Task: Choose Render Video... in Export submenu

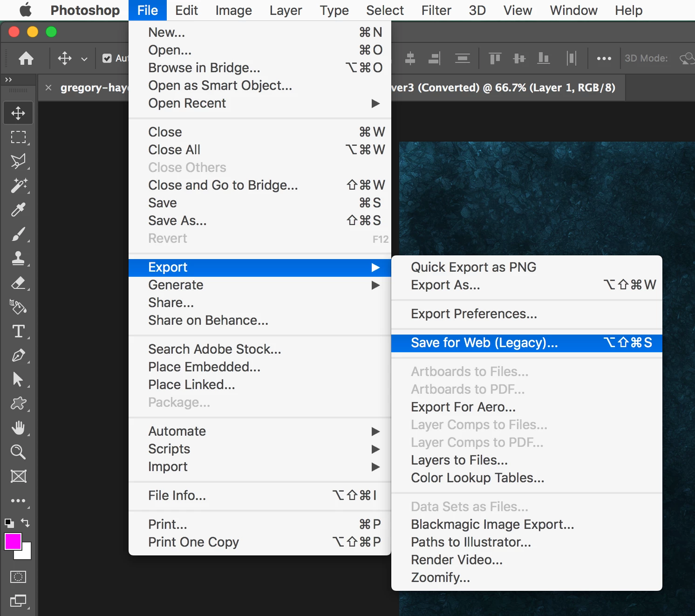Action: pos(527,560)
